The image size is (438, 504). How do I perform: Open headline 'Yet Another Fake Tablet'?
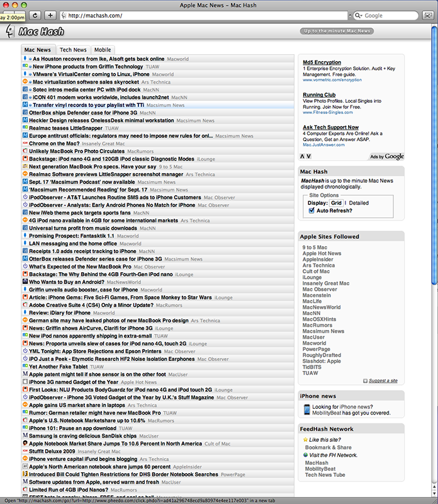pyautogui.click(x=58, y=367)
